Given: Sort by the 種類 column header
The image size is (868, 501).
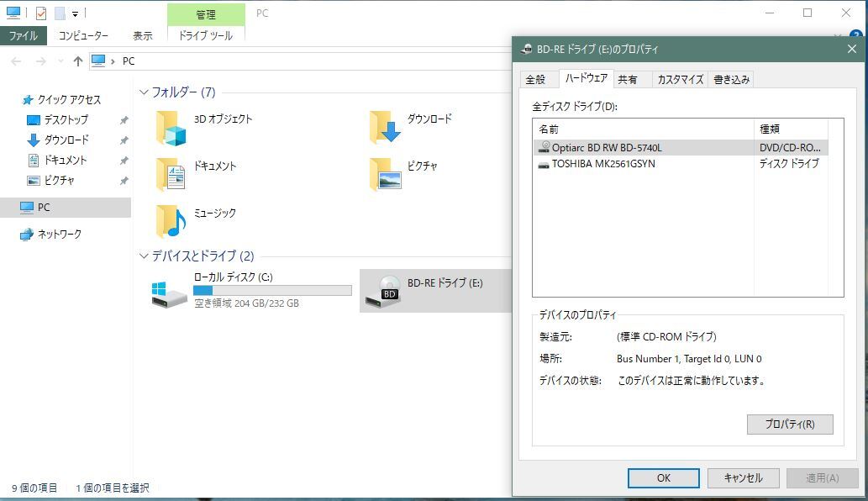Looking at the screenshot, I should (x=791, y=129).
